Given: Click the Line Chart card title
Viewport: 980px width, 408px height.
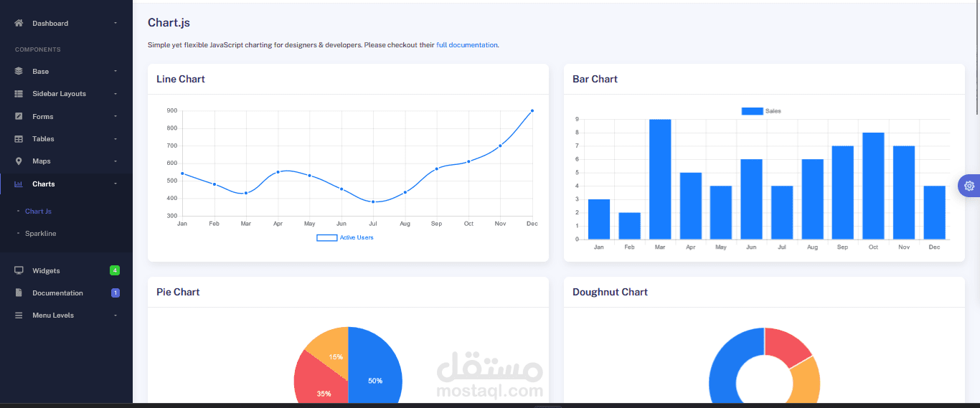Looking at the screenshot, I should (181, 79).
